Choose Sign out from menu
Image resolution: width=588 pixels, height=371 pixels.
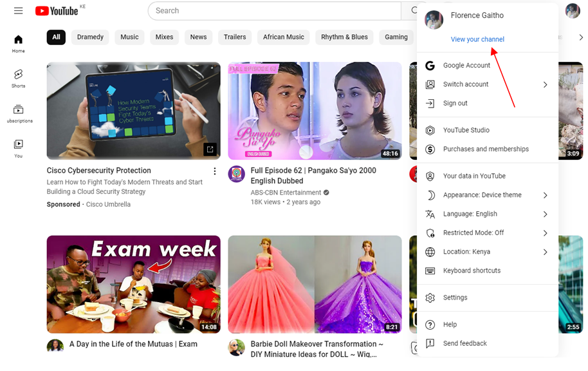click(x=455, y=103)
